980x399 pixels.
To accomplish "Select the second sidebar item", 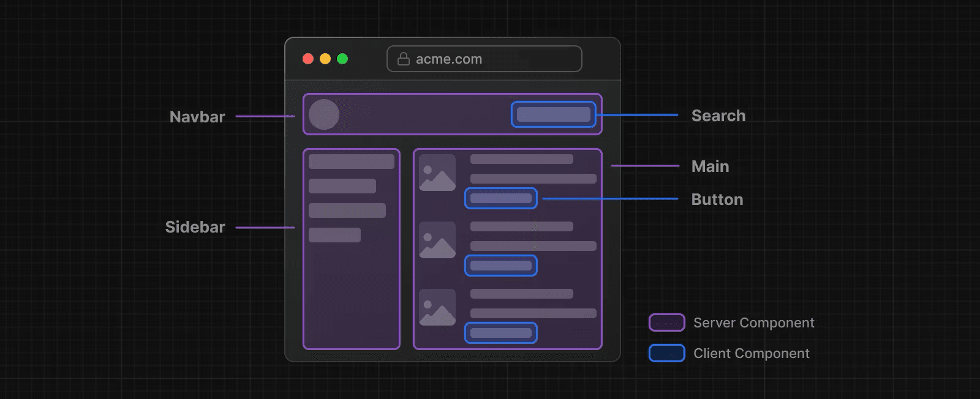I will [x=342, y=186].
